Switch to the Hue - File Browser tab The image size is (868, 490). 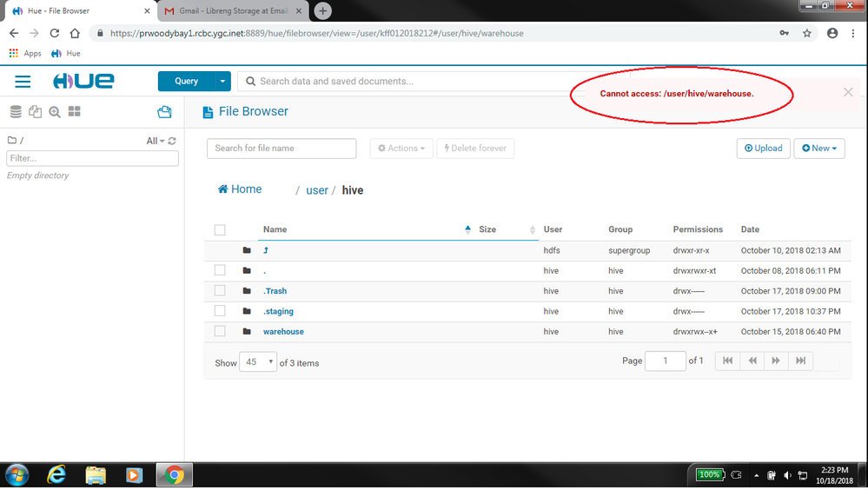(x=79, y=10)
